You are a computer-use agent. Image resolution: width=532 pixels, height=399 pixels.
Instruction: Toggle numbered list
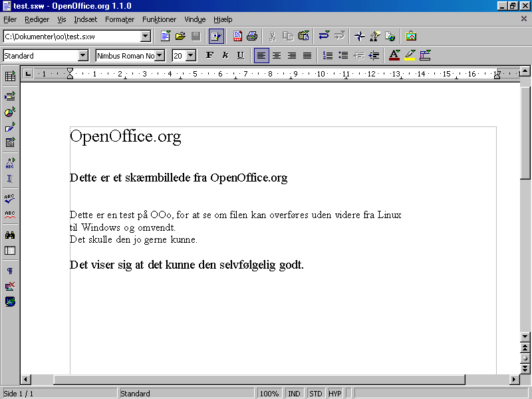click(x=327, y=55)
